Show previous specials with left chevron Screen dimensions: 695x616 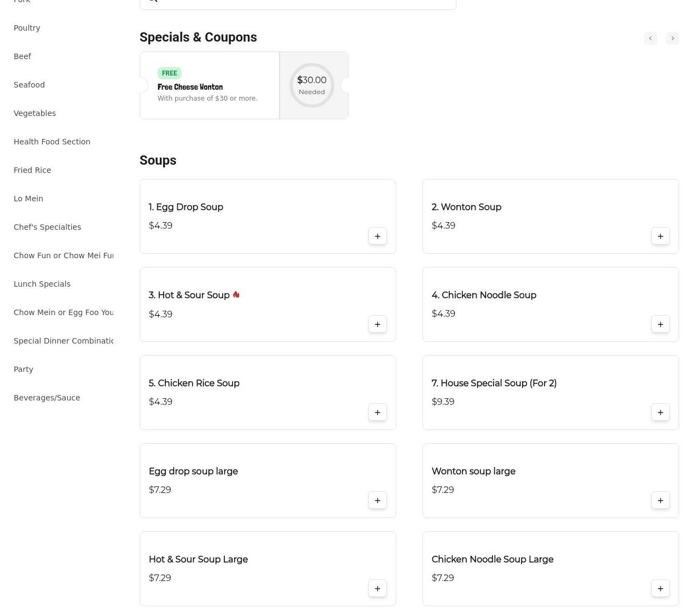pos(651,38)
